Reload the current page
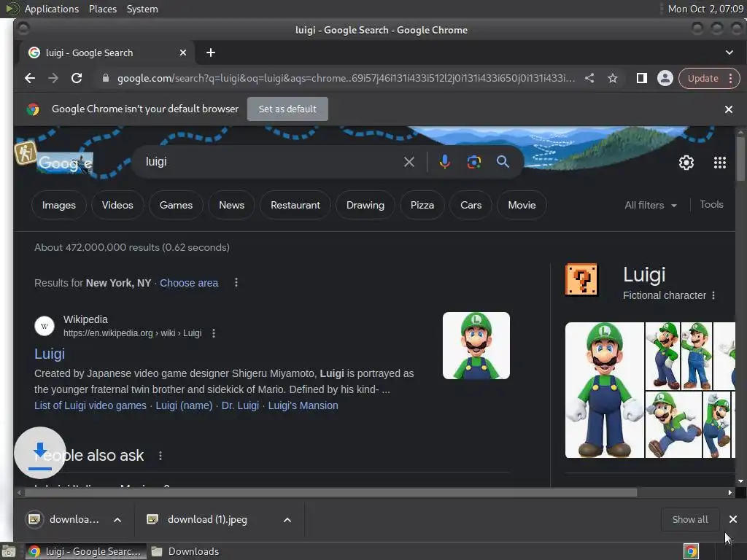 76,78
